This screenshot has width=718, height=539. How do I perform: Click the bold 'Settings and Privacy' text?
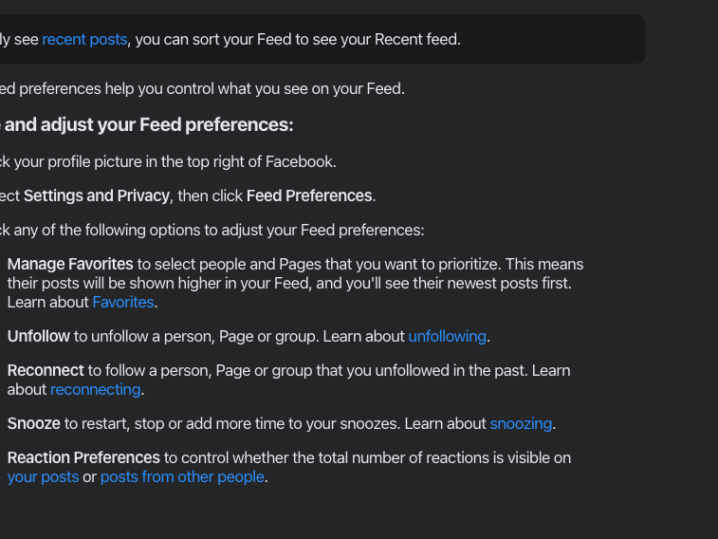click(97, 196)
